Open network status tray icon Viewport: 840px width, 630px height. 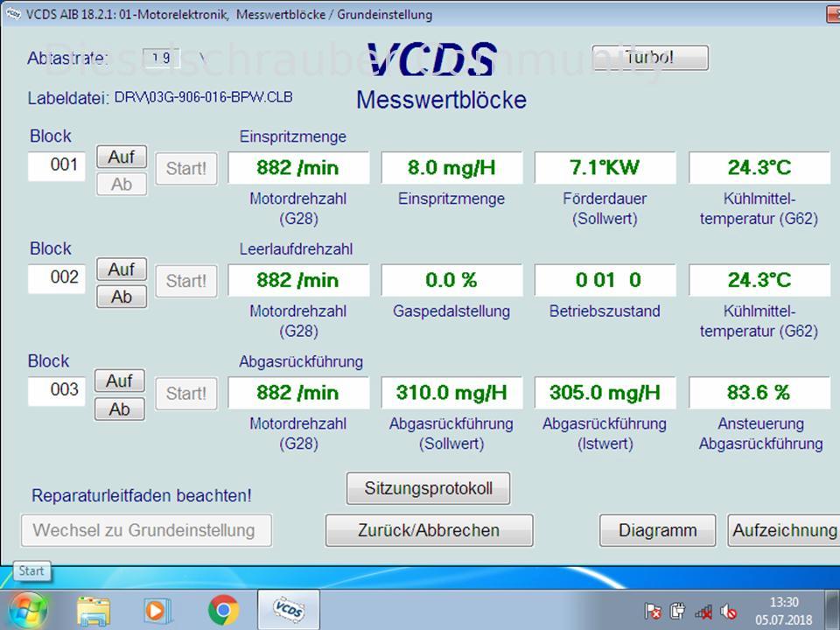pyautogui.click(x=703, y=612)
